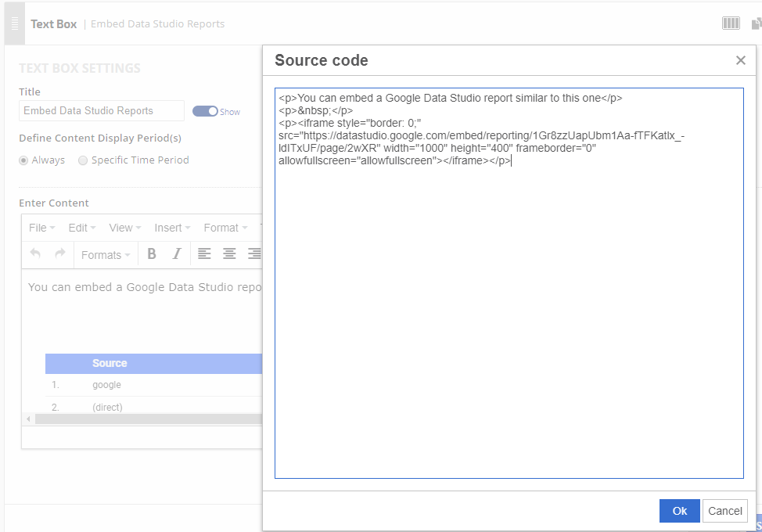Click the Redo arrow icon
Screen dimensions: 762x532
coord(59,254)
